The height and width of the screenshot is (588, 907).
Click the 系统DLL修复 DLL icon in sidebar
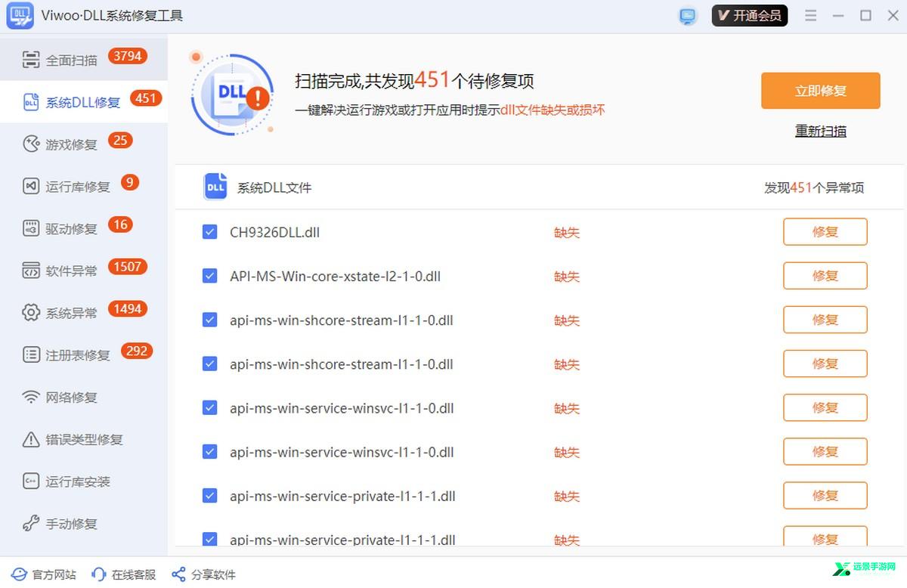coord(31,102)
